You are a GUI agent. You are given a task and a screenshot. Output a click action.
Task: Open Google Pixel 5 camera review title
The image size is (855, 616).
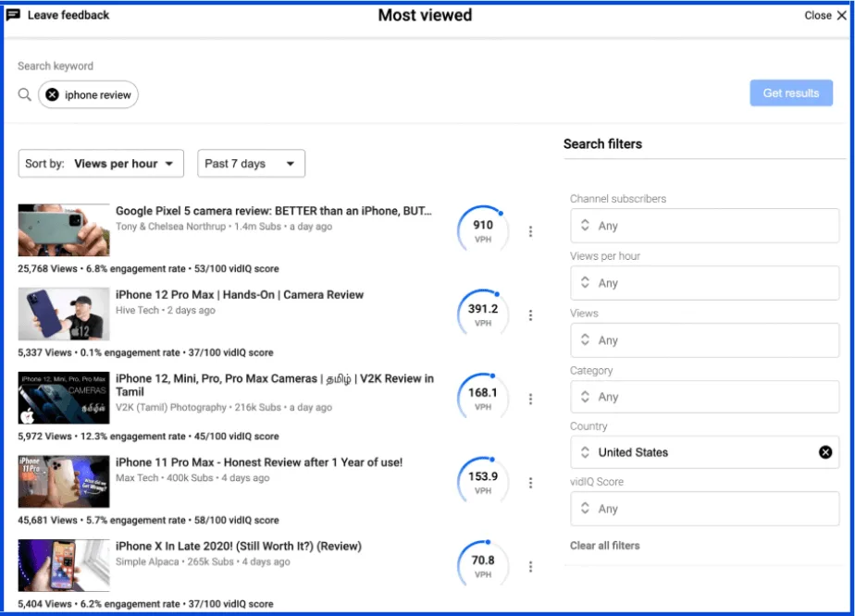click(x=273, y=211)
